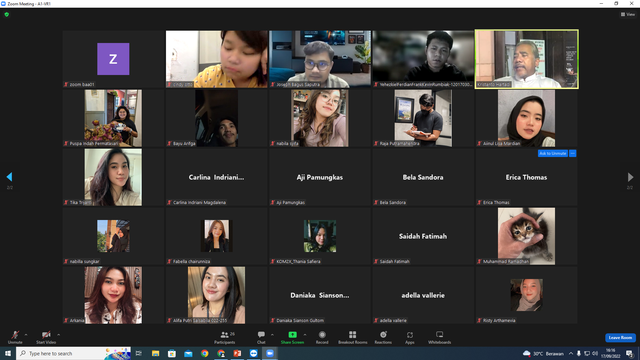This screenshot has height=360, width=640.
Task: Click the taskbar search box
Action: point(73,353)
